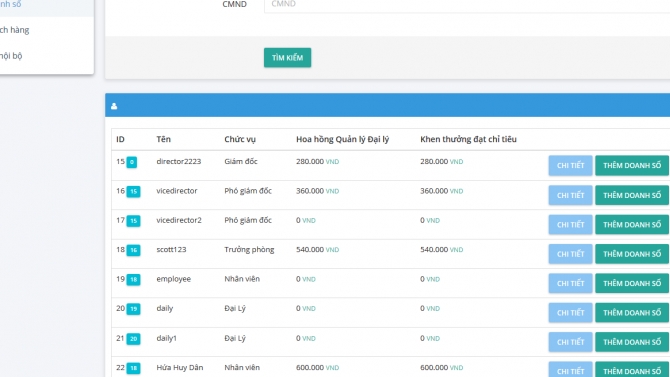Click THÊM DOANH SỐ for vicedirector2
670x377 pixels.
tap(632, 224)
